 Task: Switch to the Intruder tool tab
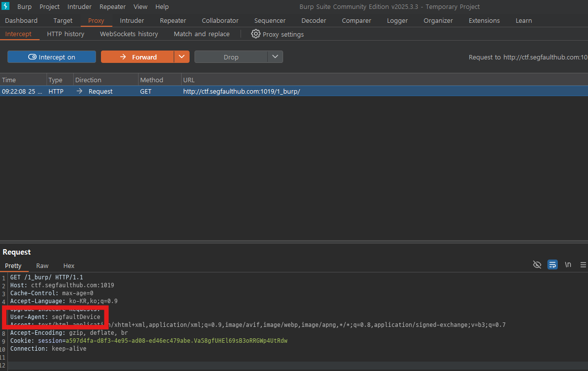tap(132, 21)
